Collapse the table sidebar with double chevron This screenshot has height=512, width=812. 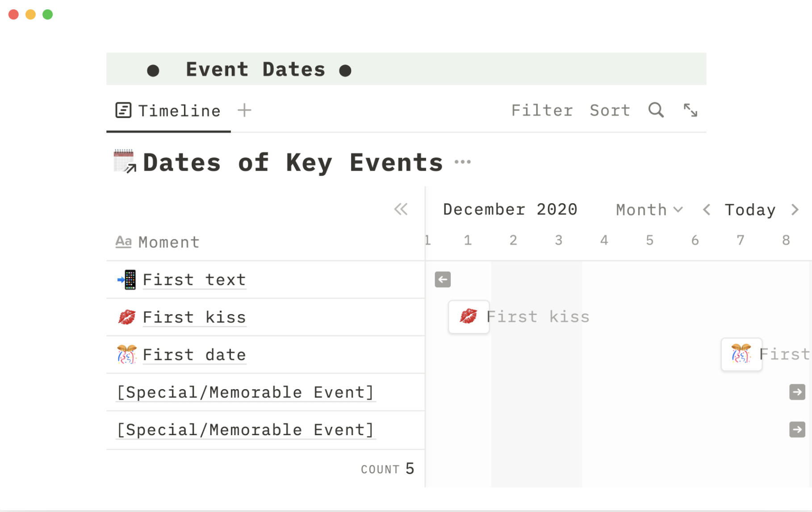401,209
